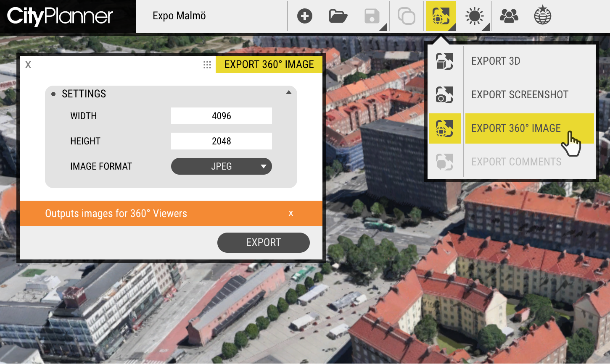Dismiss the orange info message
Image resolution: width=610 pixels, height=364 pixels.
[291, 213]
